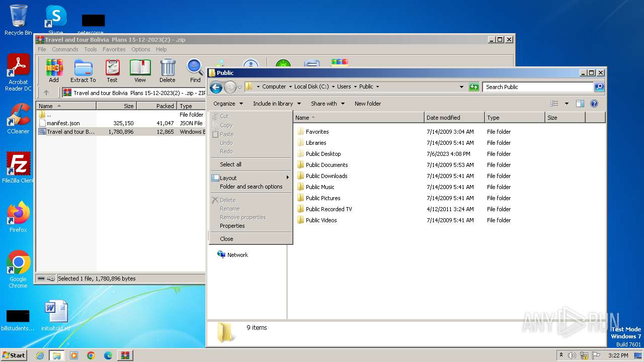The height and width of the screenshot is (362, 644).
Task: Sort Public folder by Date modified column
Action: pyautogui.click(x=454, y=118)
